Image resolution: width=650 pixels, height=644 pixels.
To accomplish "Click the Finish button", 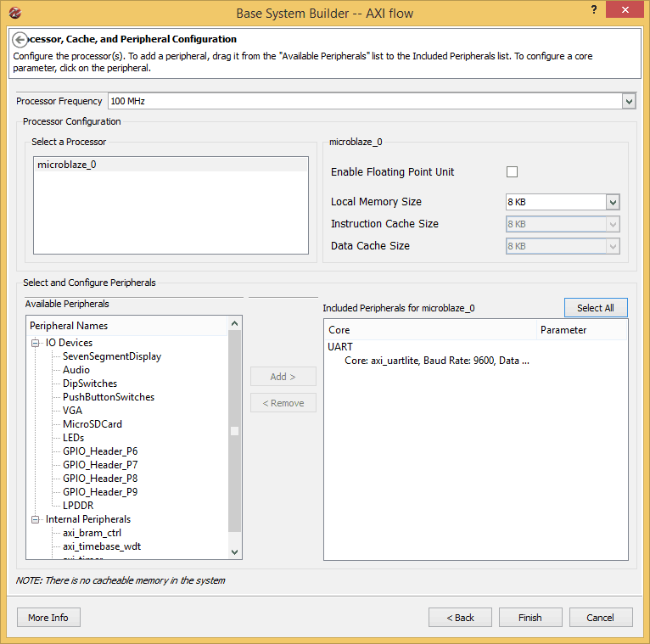I will [x=530, y=618].
